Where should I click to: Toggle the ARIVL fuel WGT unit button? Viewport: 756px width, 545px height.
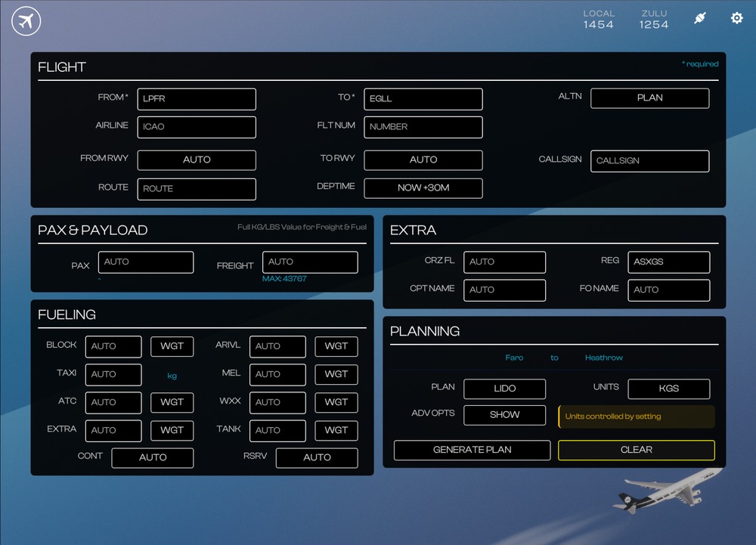click(336, 346)
